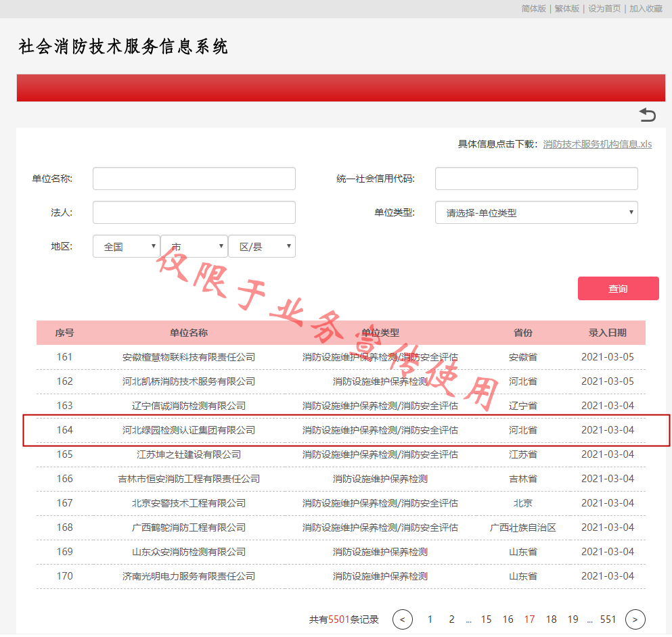Expand the 区/县 district dropdown
The image size is (672, 637).
pyautogui.click(x=262, y=246)
